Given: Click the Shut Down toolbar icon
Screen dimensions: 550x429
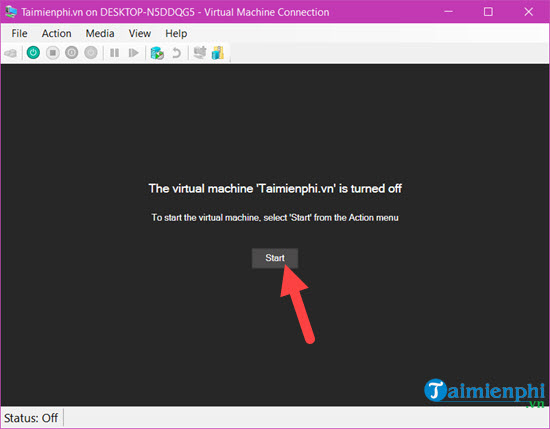Looking at the screenshot, I should coord(72,53).
